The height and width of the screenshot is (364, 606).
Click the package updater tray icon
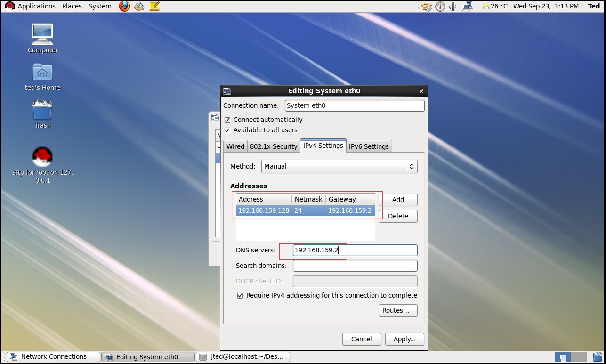tap(426, 6)
